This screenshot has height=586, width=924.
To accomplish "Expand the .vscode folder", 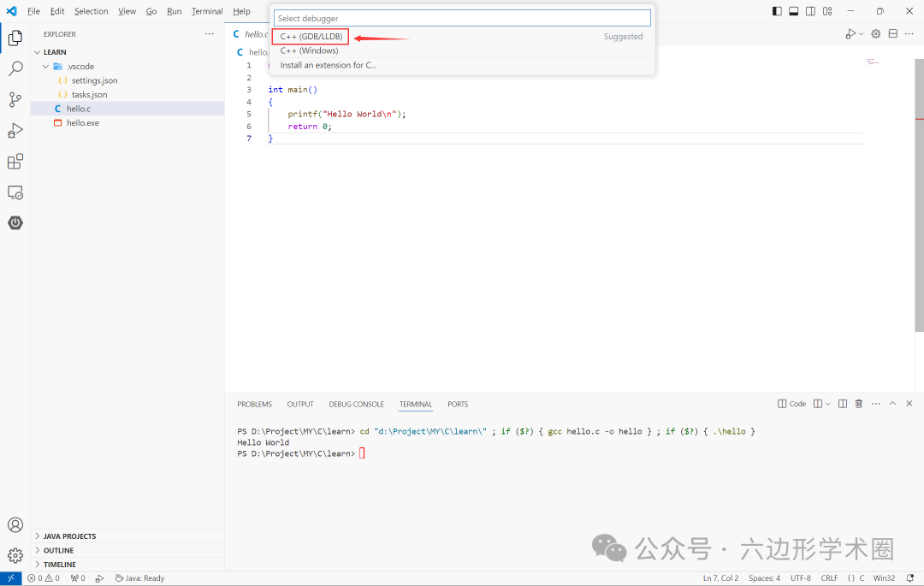I will pyautogui.click(x=80, y=66).
